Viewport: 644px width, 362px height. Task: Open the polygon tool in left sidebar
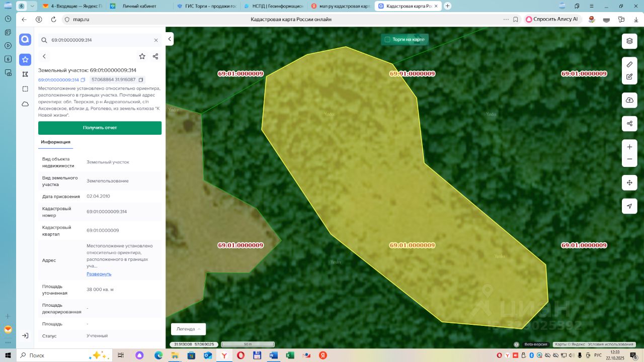25,74
